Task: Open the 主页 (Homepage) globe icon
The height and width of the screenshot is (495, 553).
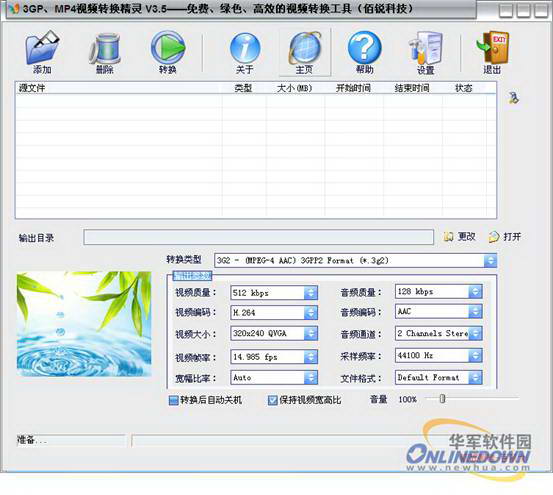Action: 305,48
